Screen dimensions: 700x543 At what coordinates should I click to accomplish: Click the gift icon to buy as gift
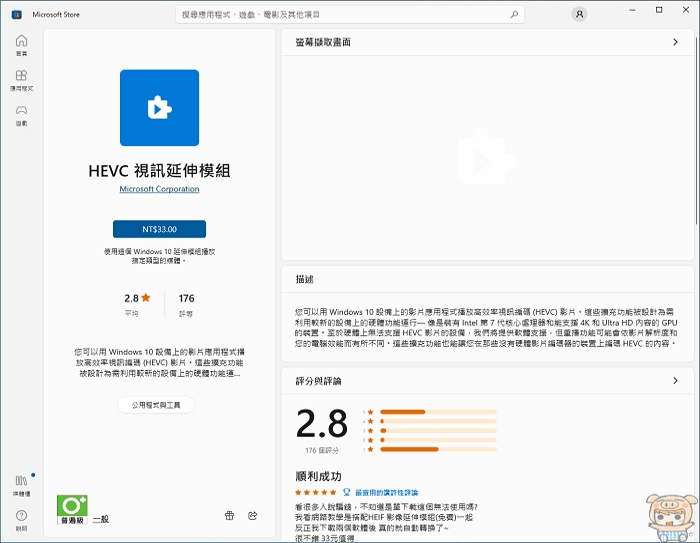click(229, 516)
